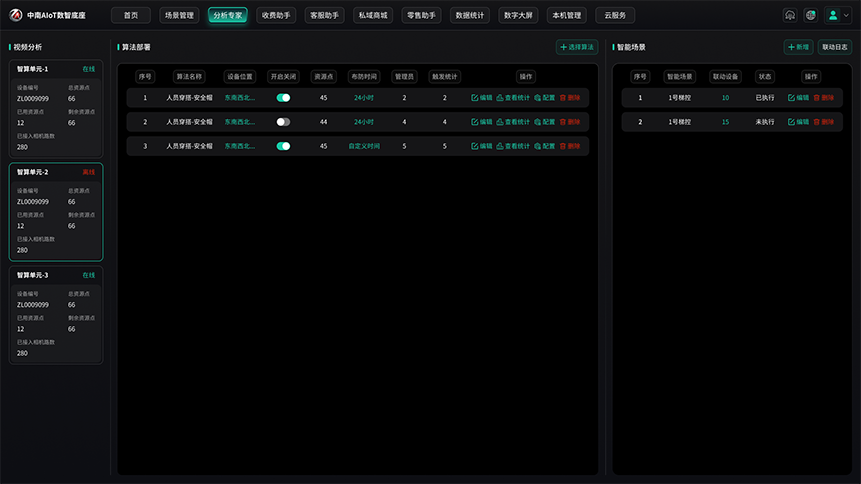View statistics for algorithm row 1

coord(513,98)
